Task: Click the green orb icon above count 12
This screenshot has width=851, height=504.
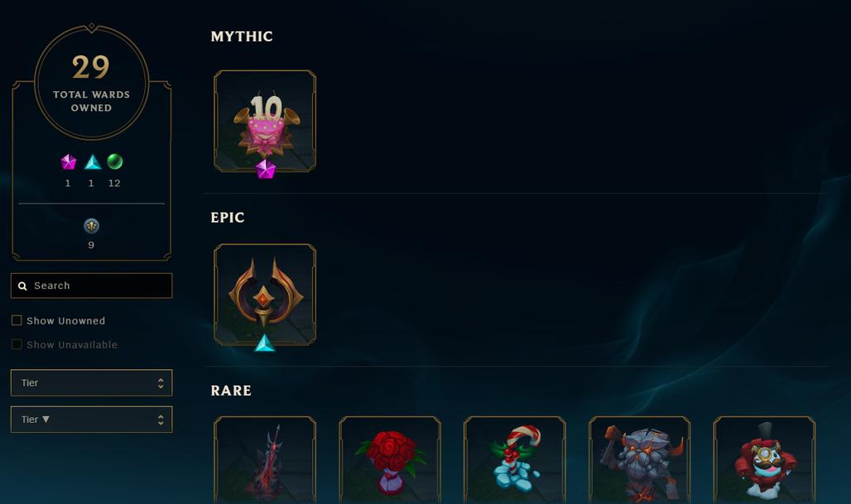Action: click(114, 161)
